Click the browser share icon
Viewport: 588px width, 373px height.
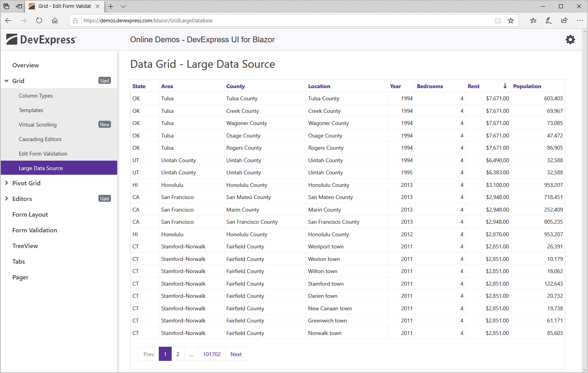(564, 20)
